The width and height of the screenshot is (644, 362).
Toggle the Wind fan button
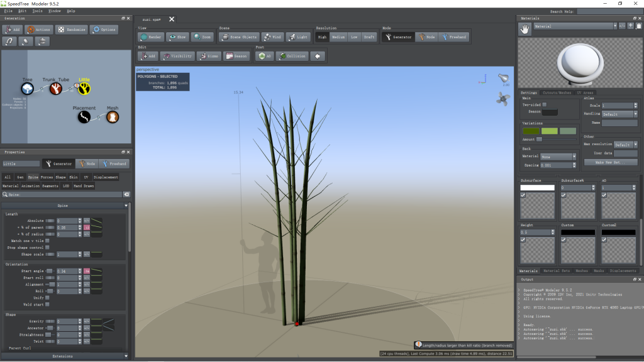(x=273, y=37)
